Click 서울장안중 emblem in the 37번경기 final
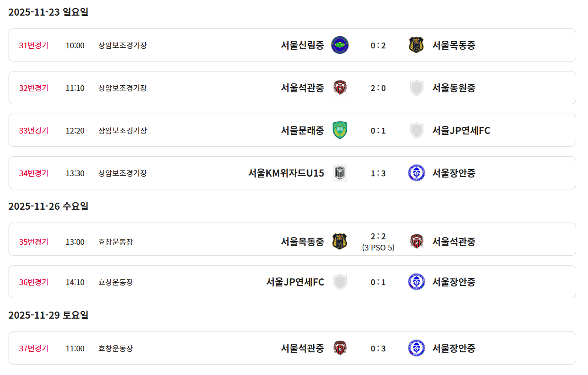Viewport: 588px width, 375px height. pyautogui.click(x=416, y=348)
